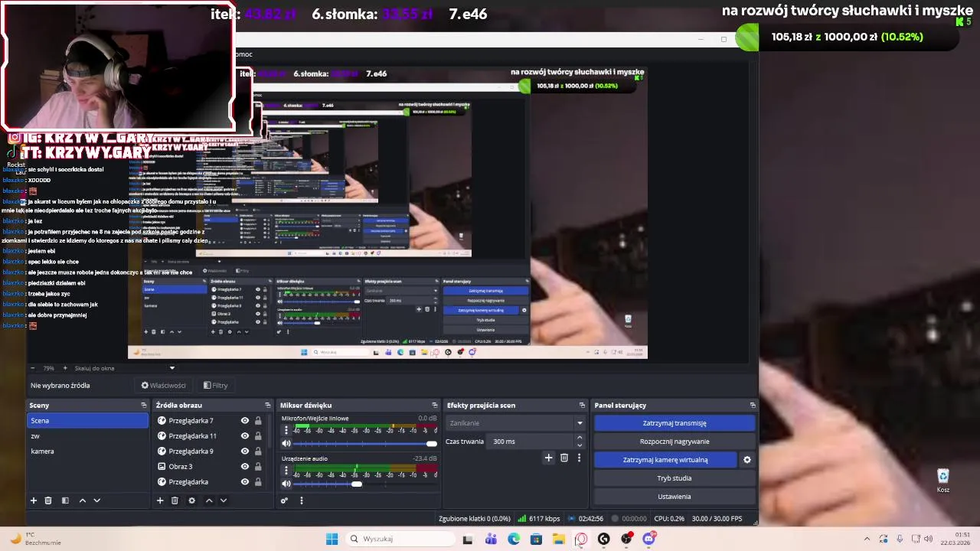
Task: Undock the Źródła obrazu panel
Action: coord(267,406)
